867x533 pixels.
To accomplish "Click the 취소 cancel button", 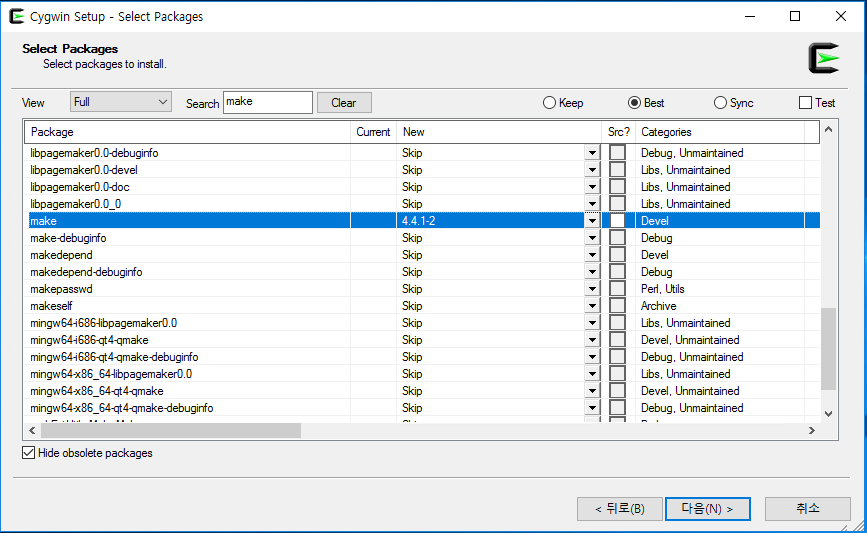I will pos(807,509).
